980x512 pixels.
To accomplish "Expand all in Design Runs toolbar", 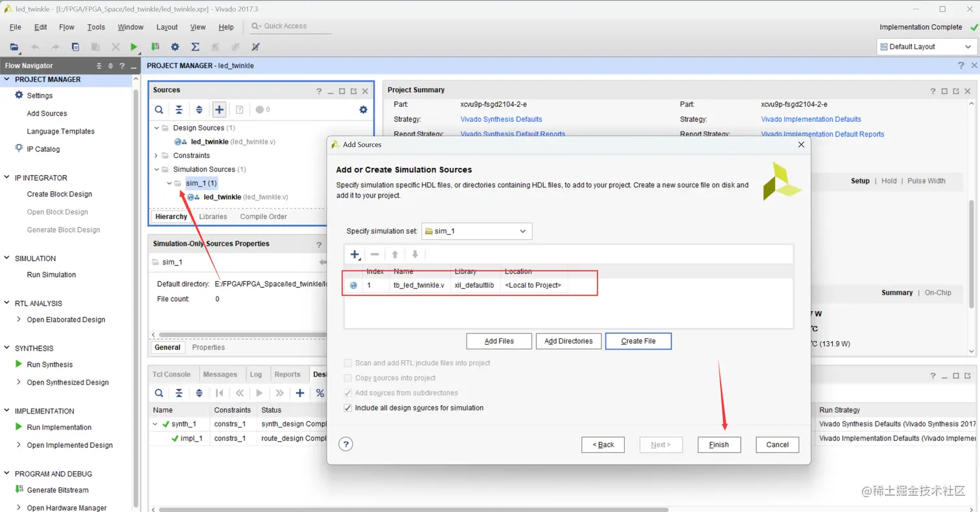I will click(199, 393).
